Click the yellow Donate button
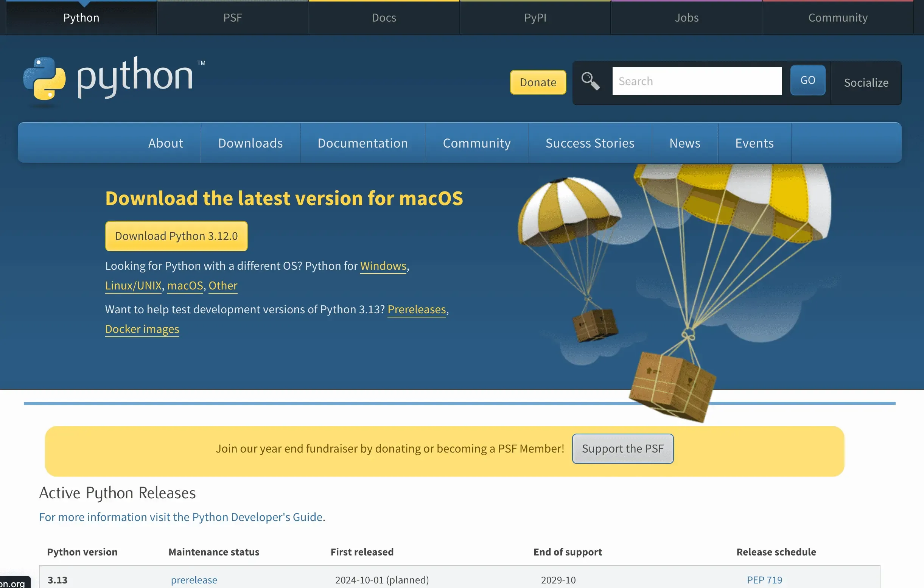This screenshot has width=924, height=588. 538,82
